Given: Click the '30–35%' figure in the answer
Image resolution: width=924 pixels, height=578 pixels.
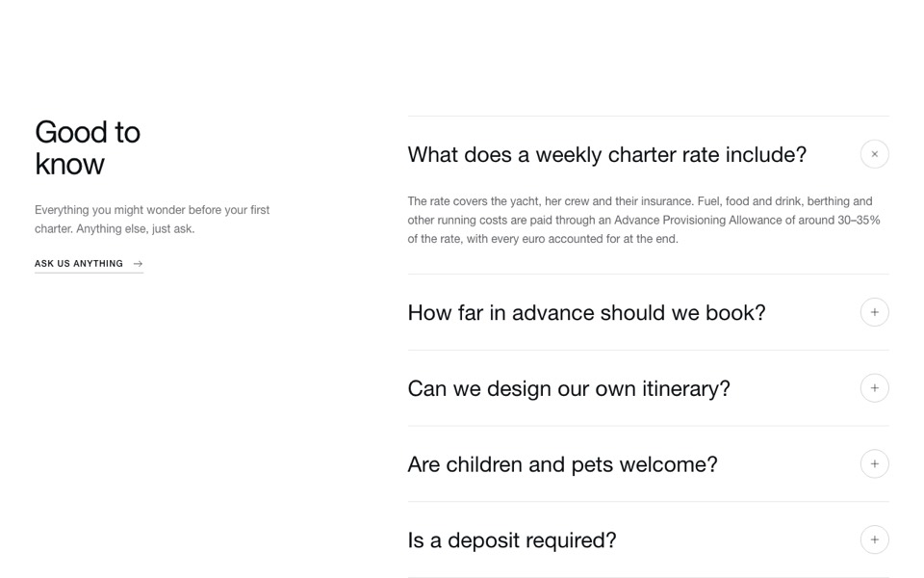Looking at the screenshot, I should [859, 220].
